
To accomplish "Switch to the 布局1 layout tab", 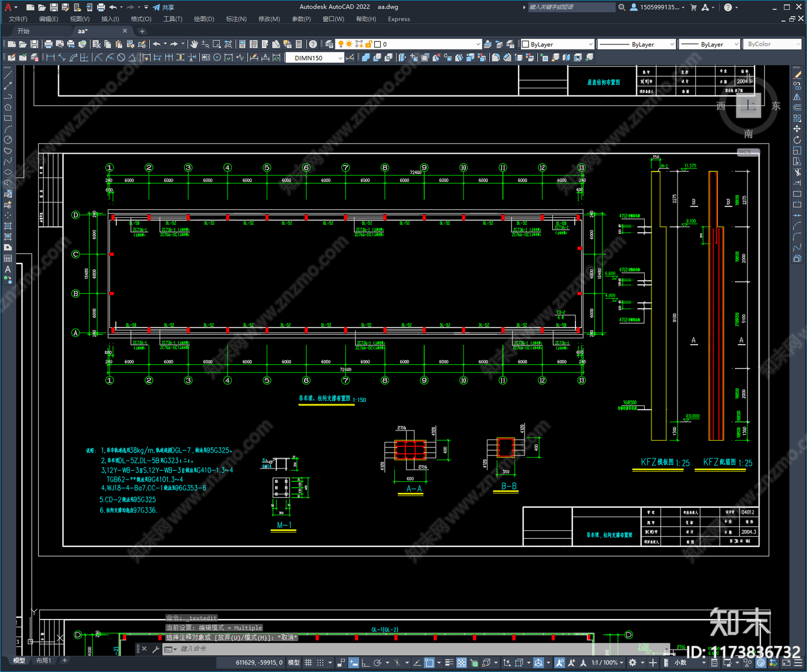I will pyautogui.click(x=44, y=660).
